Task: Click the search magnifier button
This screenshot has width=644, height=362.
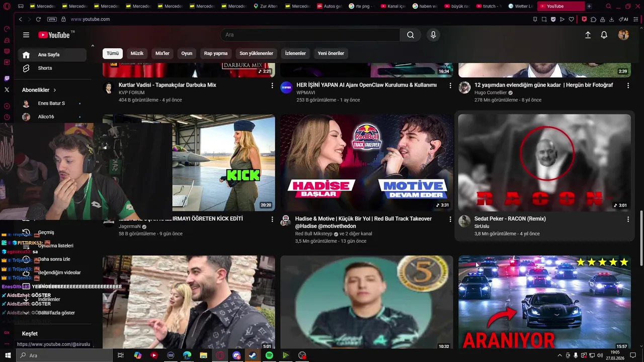Action: pos(411,35)
